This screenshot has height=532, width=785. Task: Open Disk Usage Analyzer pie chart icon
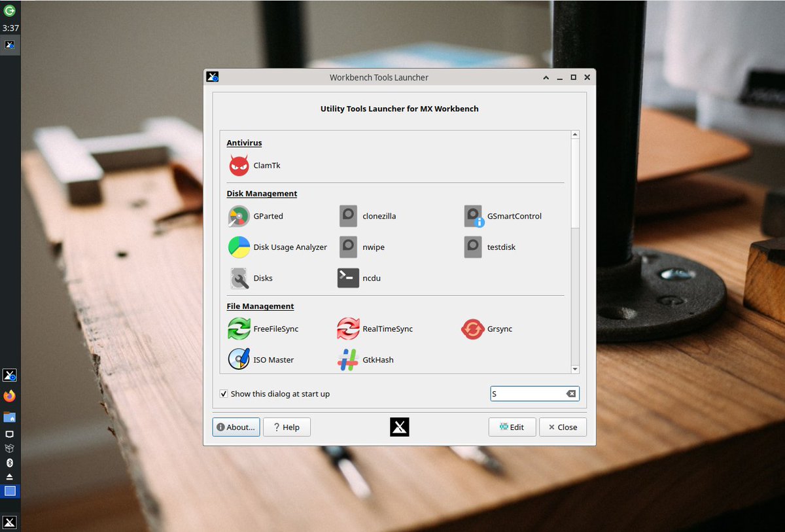pyautogui.click(x=239, y=247)
